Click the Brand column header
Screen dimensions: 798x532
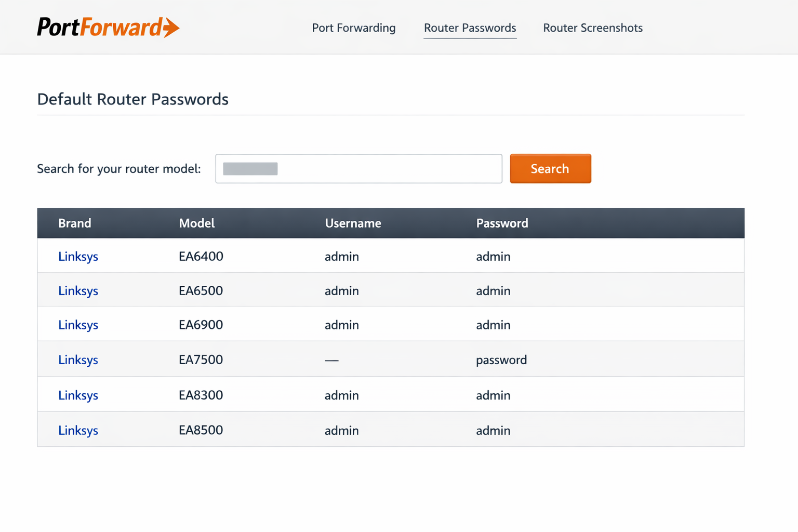75,223
